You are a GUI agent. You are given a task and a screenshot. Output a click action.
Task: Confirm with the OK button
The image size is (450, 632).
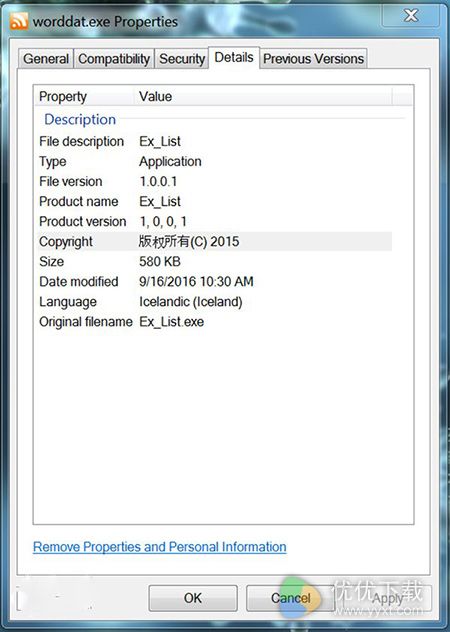pyautogui.click(x=193, y=598)
